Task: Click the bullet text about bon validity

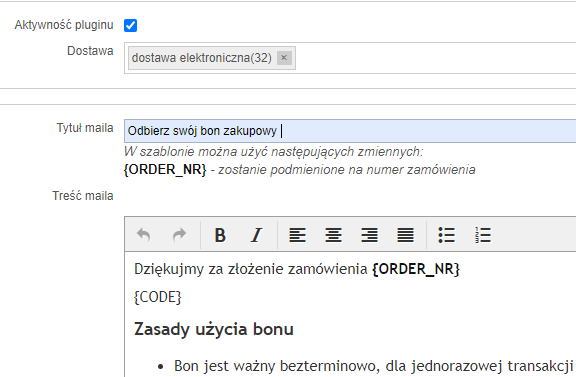Action: click(374, 366)
